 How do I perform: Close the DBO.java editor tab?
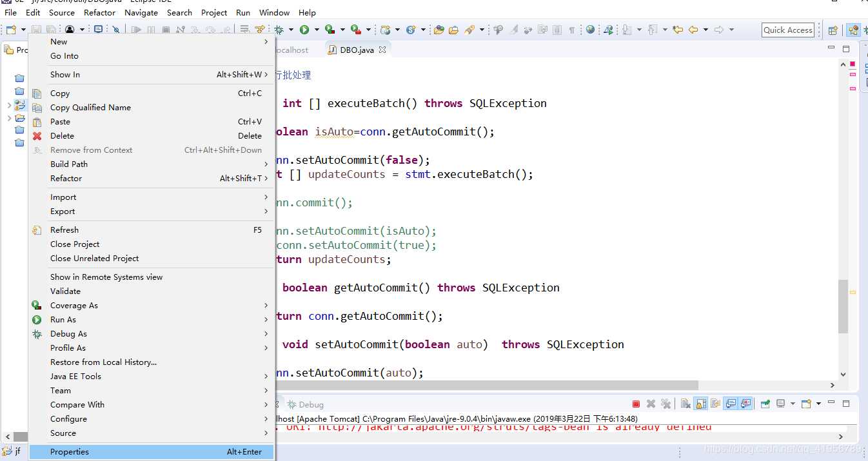(382, 50)
